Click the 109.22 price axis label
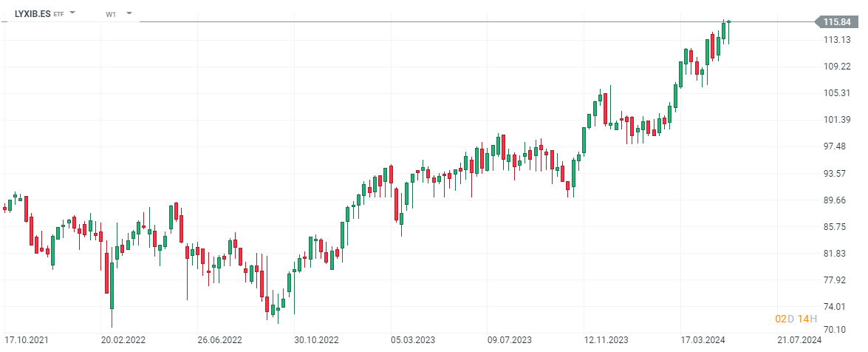This screenshot has height=352, width=868. click(x=835, y=67)
